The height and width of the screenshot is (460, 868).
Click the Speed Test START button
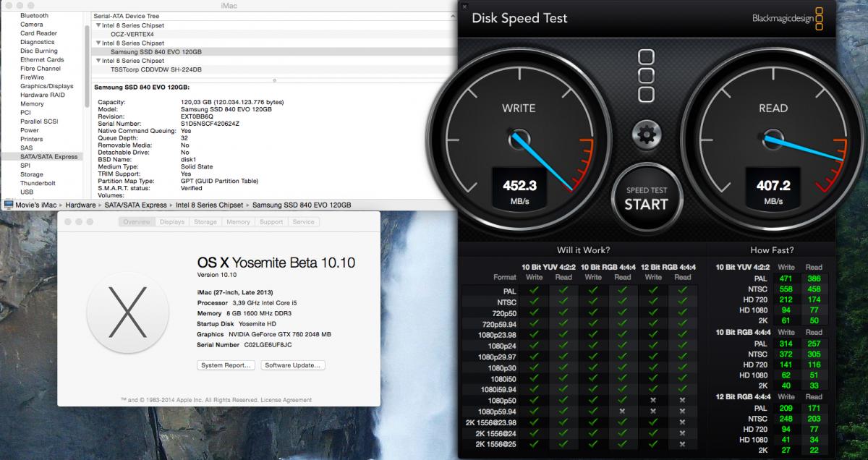pos(646,198)
